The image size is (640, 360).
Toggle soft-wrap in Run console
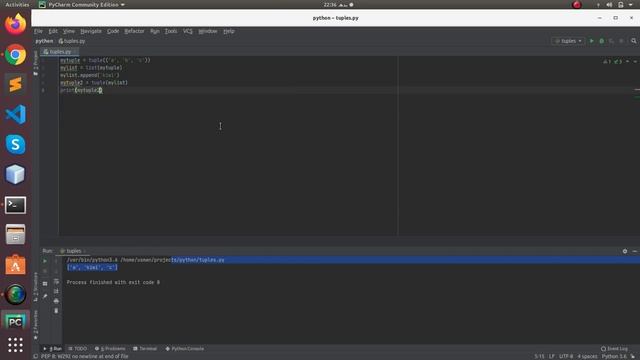pos(56,281)
